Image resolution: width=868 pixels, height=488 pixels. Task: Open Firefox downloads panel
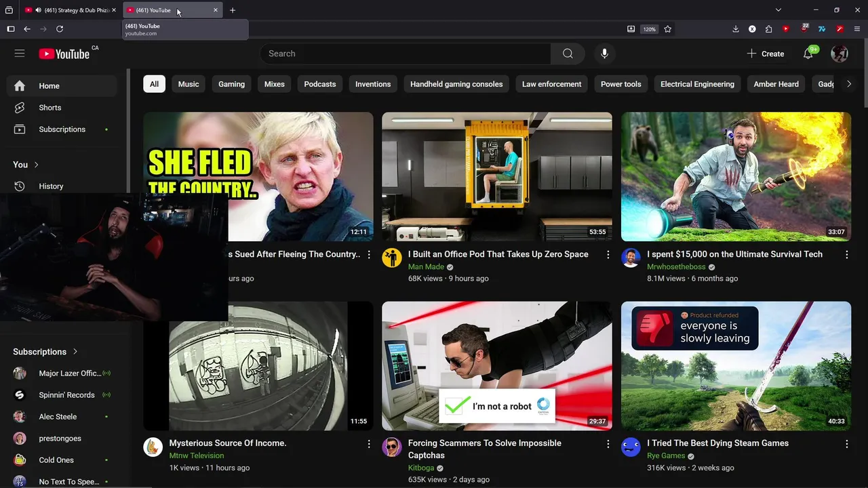(736, 29)
